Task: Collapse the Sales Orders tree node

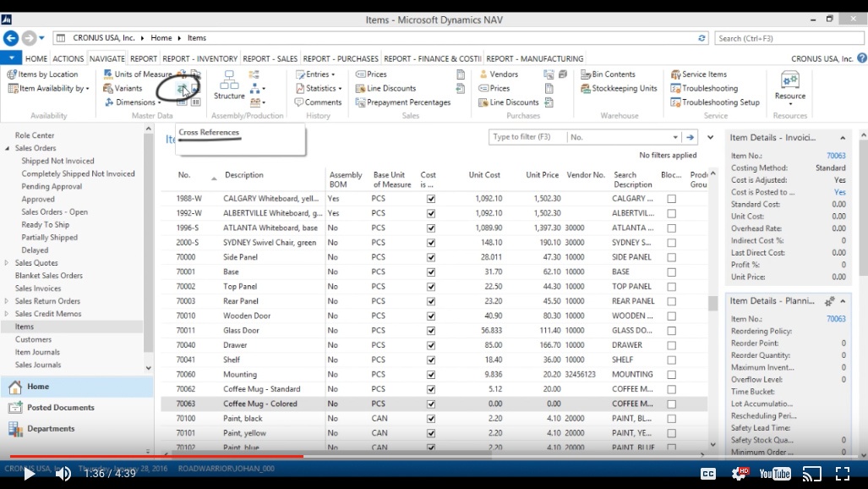Action: click(8, 148)
